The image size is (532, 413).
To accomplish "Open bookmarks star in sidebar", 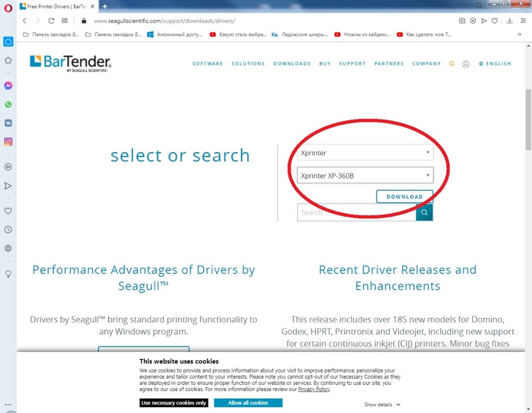I will (x=8, y=60).
